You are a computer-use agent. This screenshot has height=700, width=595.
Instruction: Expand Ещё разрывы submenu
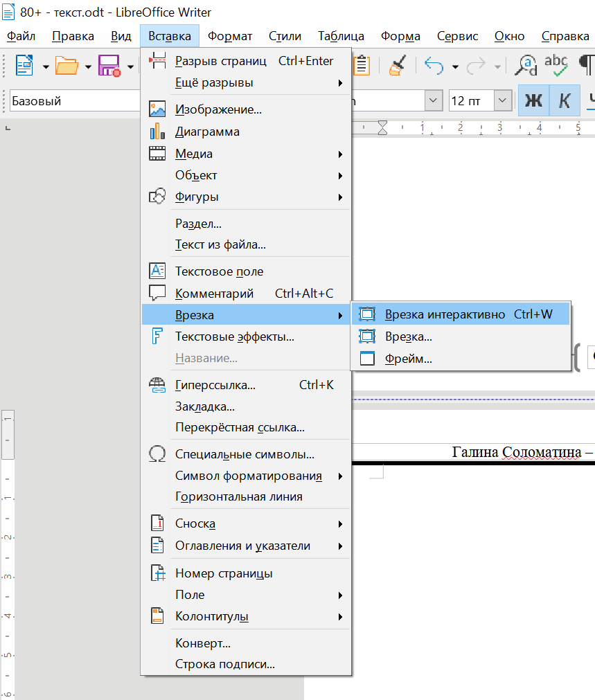[246, 82]
